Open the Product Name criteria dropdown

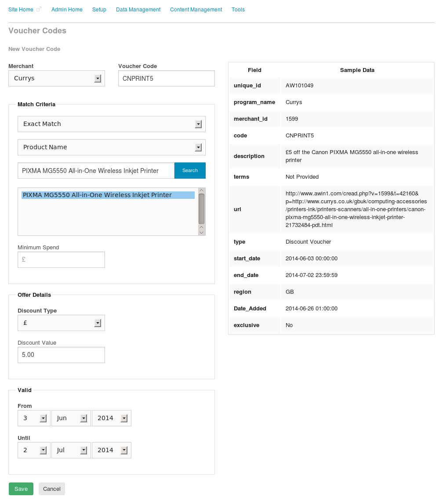tap(111, 147)
